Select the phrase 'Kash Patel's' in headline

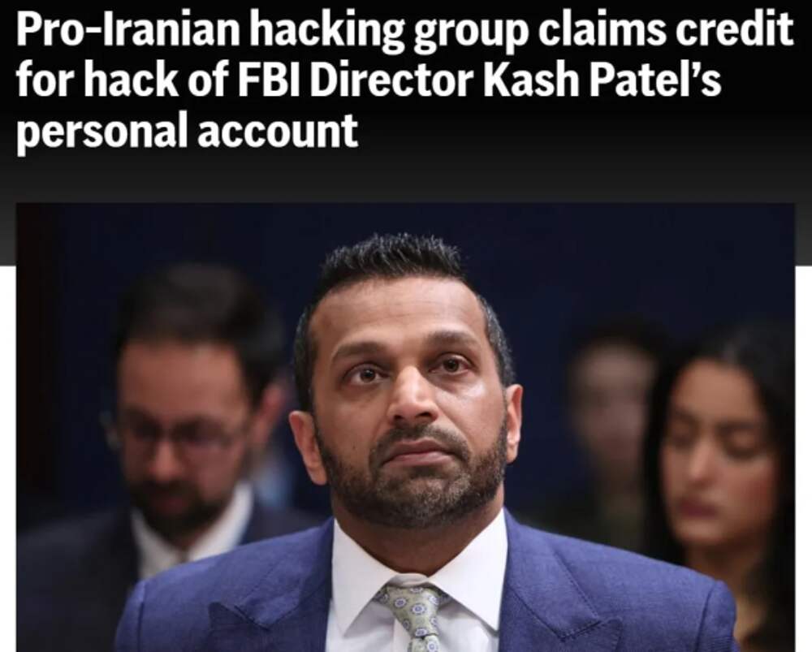pyautogui.click(x=603, y=80)
